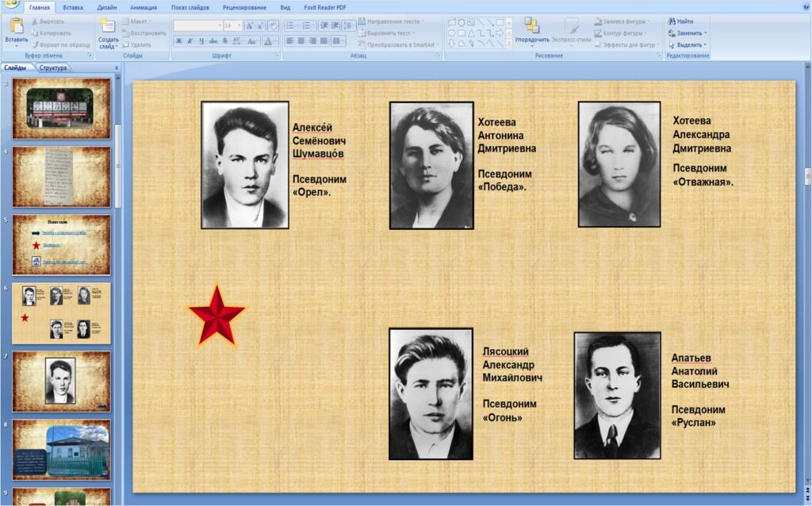Click the Find (Найти) binoculars button
This screenshot has height=506, width=812.
point(680,21)
